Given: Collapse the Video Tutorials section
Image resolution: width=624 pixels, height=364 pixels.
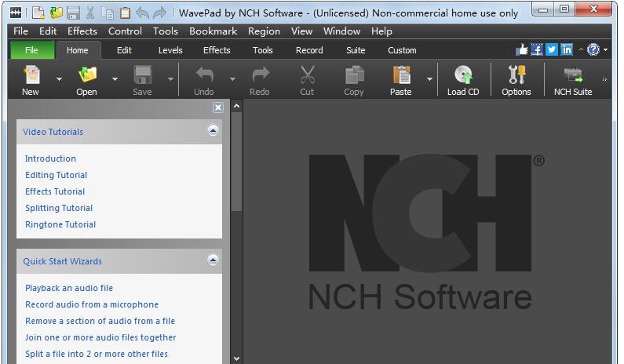Looking at the screenshot, I should pos(213,130).
